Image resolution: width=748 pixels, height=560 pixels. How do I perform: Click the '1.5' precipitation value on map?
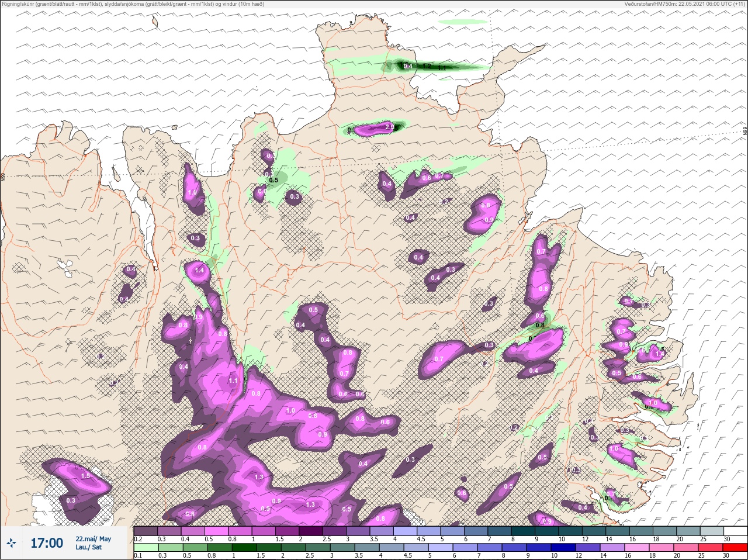pos(85,476)
